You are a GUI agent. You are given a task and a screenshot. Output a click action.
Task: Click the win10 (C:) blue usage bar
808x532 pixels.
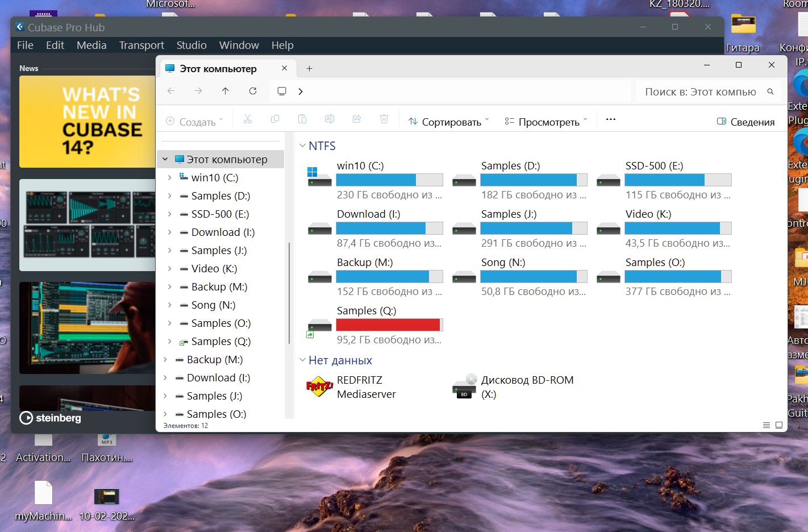389,180
